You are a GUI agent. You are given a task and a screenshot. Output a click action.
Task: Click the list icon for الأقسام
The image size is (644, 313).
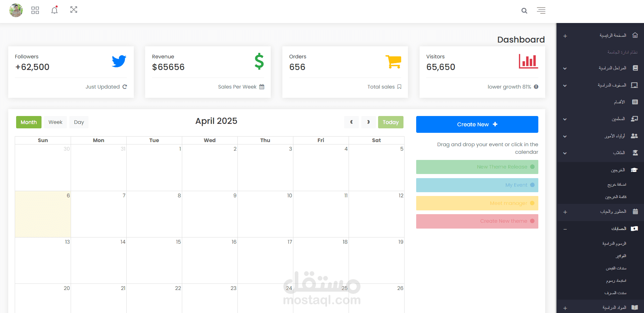635,102
